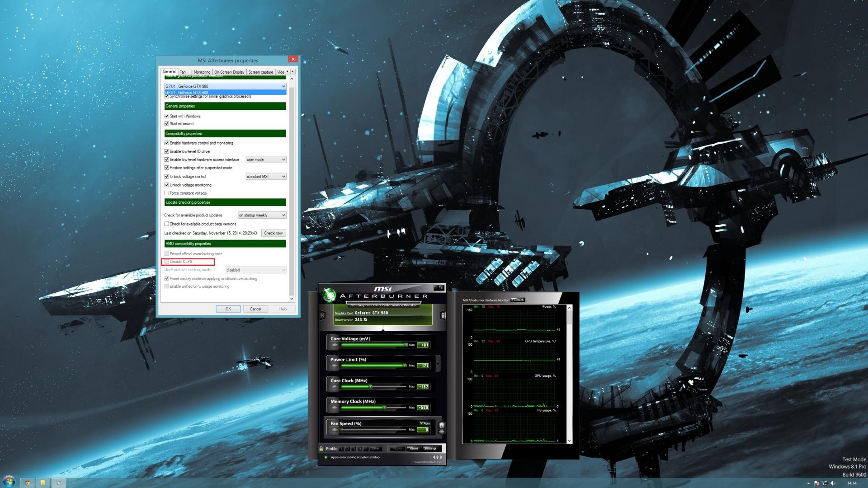Load profile slot 4
The height and width of the screenshot is (488, 868).
(360, 449)
